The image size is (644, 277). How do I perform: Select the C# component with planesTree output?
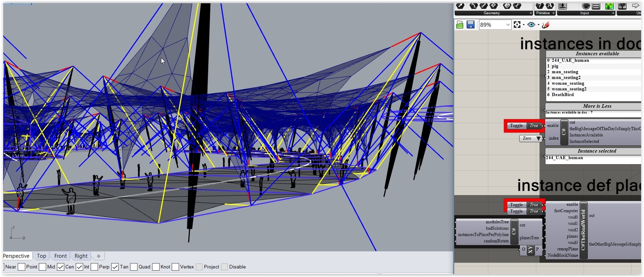(514, 231)
